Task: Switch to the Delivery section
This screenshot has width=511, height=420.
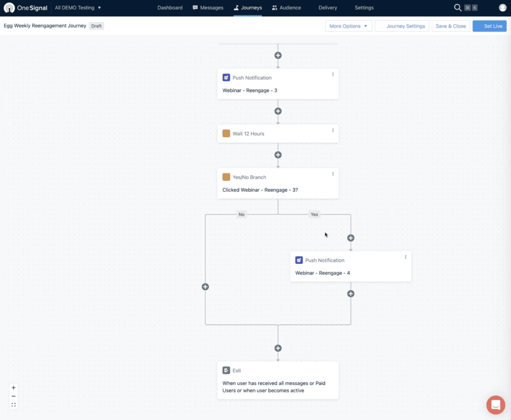Action: [328, 7]
